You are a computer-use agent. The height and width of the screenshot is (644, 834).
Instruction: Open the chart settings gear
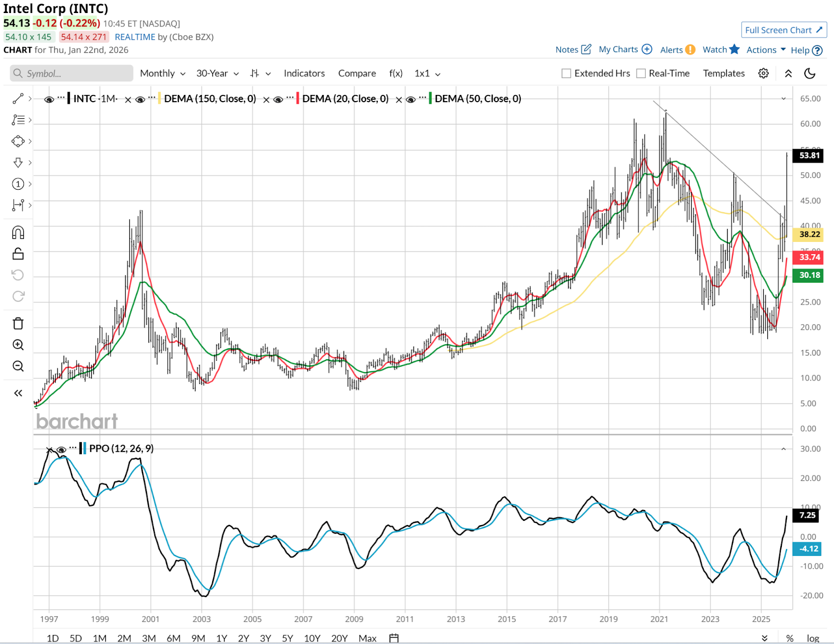click(763, 74)
